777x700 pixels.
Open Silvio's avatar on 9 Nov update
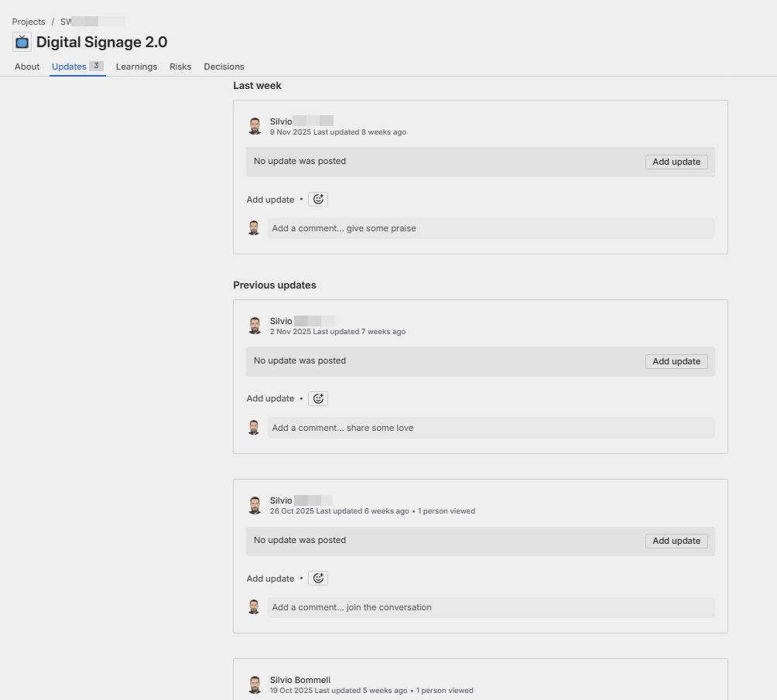255,126
